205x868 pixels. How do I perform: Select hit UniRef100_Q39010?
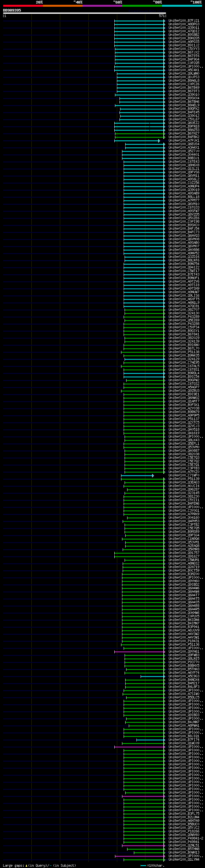point(184,95)
